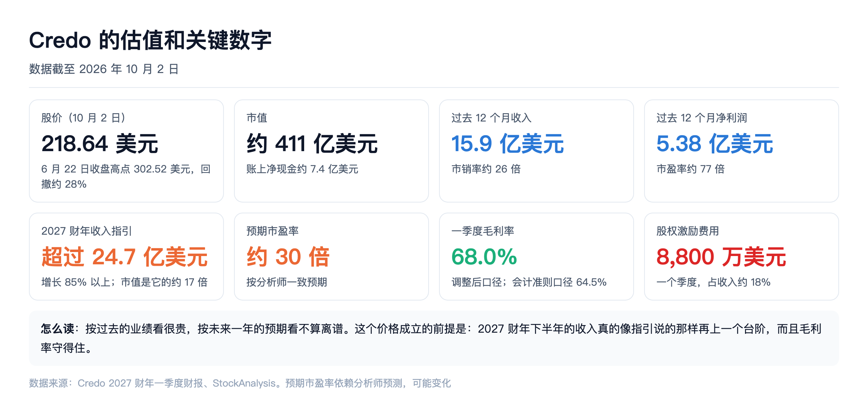Click the note '市销率约 26 倍'
The height and width of the screenshot is (405, 868).
486,169
